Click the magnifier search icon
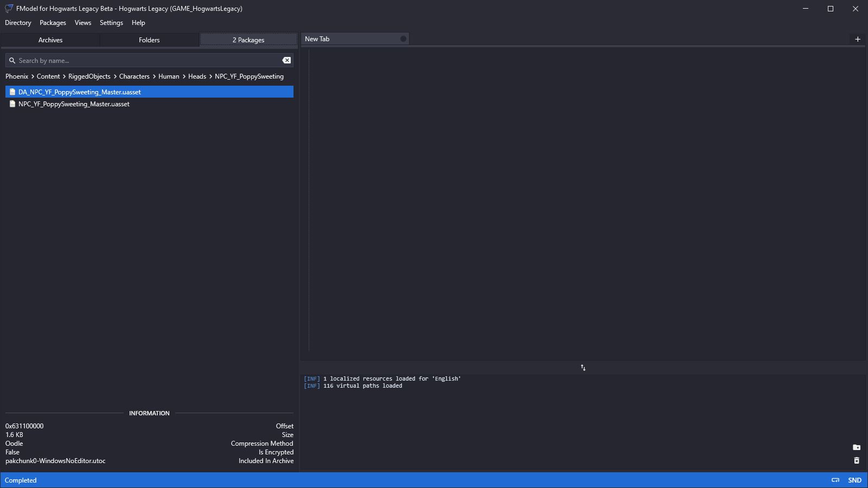The image size is (868, 488). coord(12,60)
